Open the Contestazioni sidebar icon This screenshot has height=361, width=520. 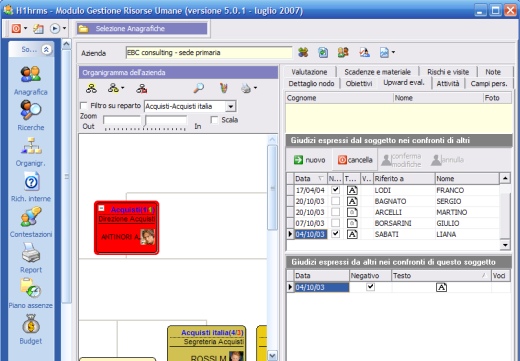tap(31, 217)
